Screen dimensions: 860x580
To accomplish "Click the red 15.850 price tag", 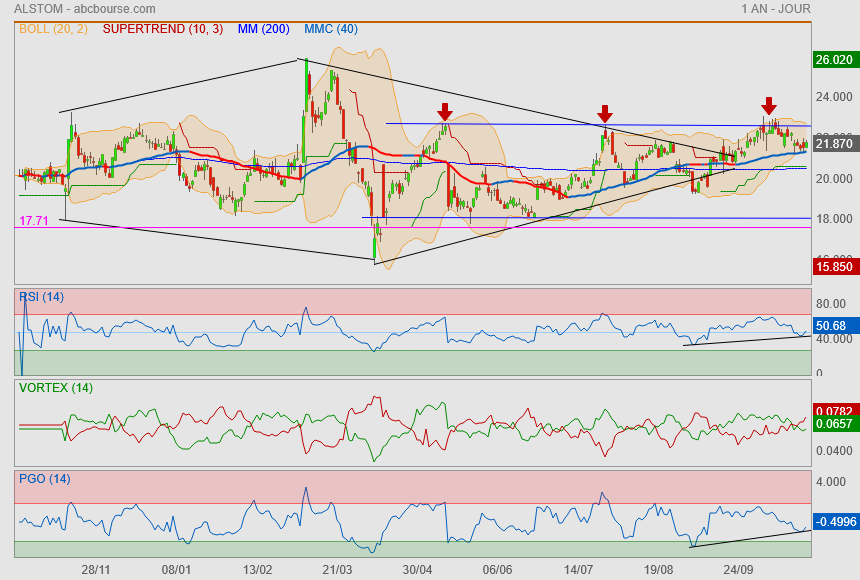I will (834, 267).
